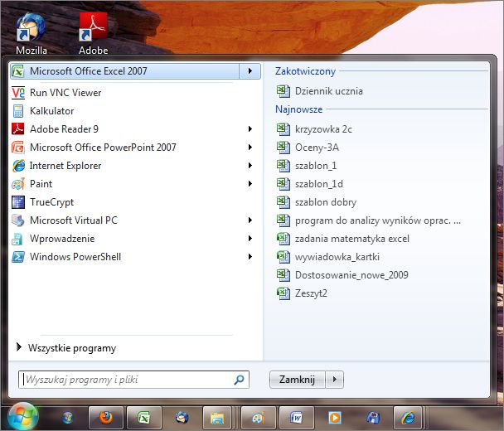This screenshot has width=504, height=431.
Task: Click the VNC Viewer icon
Action: [x=18, y=93]
